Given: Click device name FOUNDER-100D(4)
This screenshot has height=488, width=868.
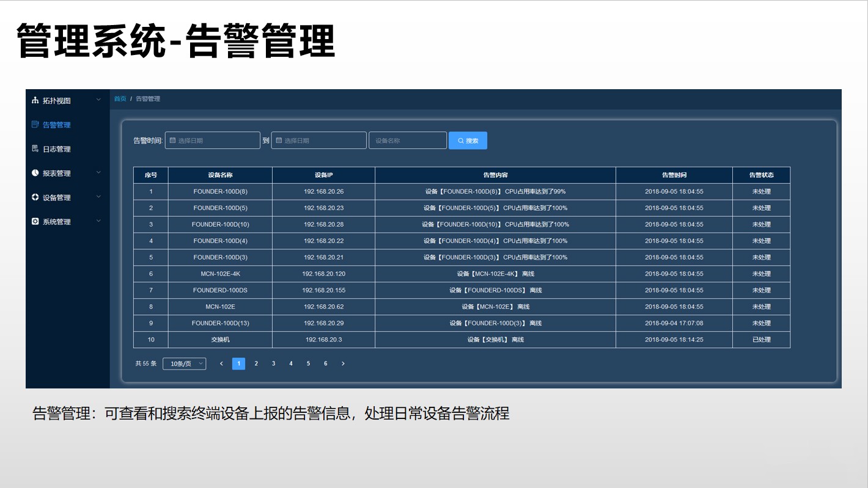Looking at the screenshot, I should [x=220, y=241].
